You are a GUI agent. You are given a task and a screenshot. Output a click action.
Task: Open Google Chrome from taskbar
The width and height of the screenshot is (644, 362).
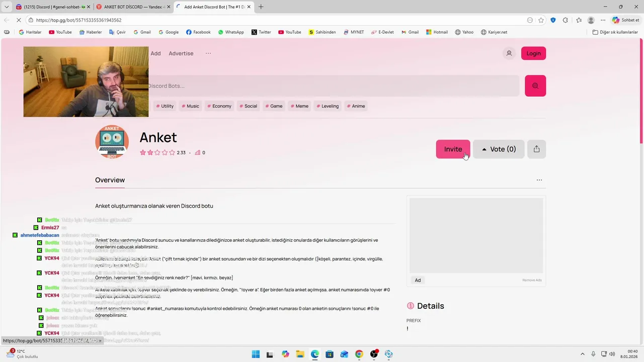point(359,354)
